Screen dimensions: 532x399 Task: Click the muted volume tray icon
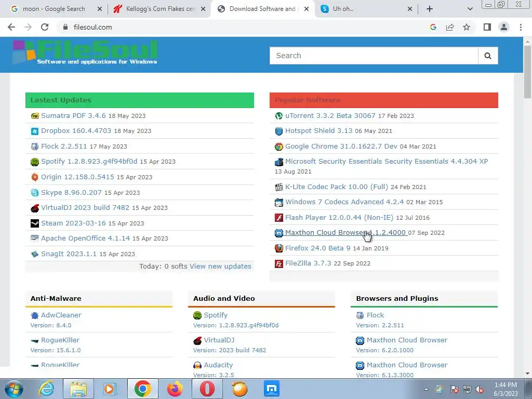pyautogui.click(x=480, y=390)
